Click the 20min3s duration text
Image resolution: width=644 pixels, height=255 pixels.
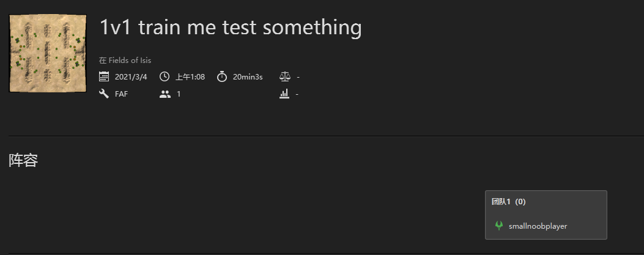[248, 77]
